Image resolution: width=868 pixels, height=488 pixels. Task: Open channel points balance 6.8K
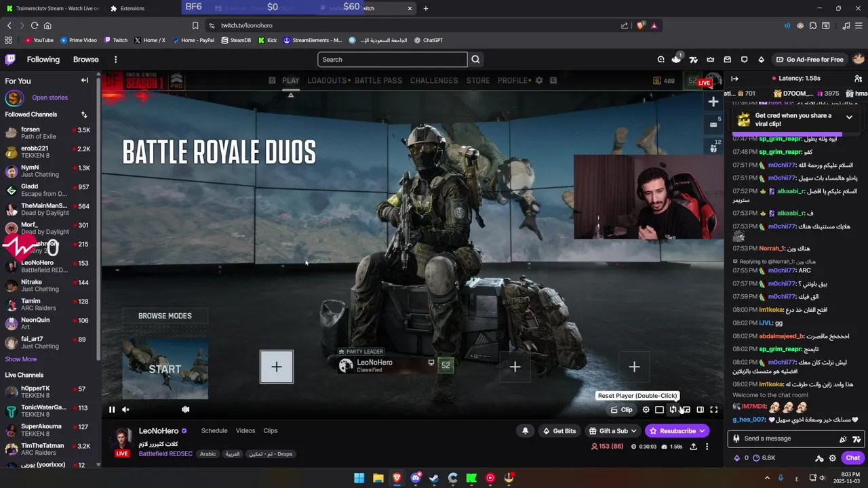[x=764, y=457]
